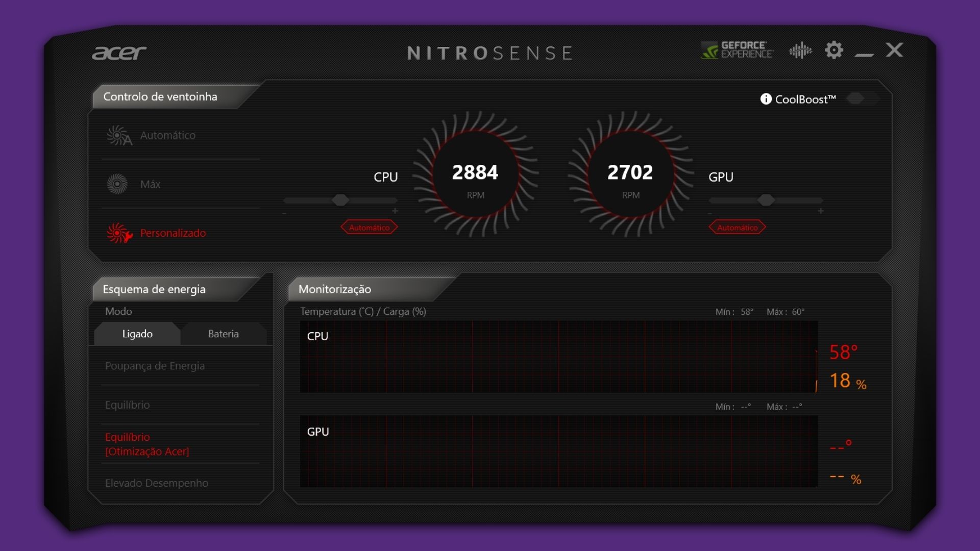
Task: Increase CPU fan speed with plus
Action: pos(395,211)
